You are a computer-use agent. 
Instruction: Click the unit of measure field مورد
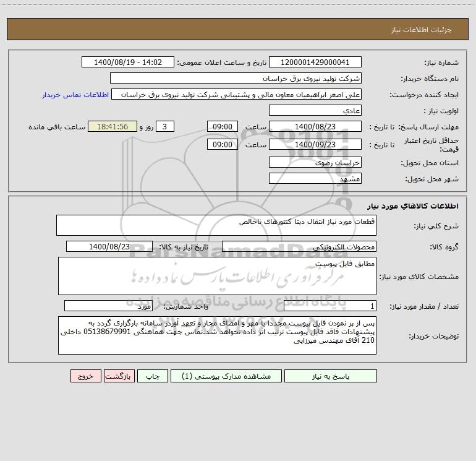(108, 306)
